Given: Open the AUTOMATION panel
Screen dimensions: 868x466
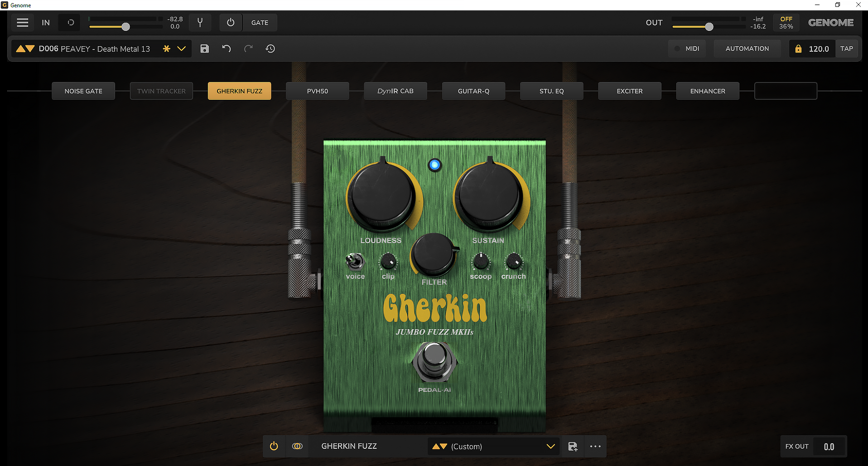Looking at the screenshot, I should [x=747, y=49].
